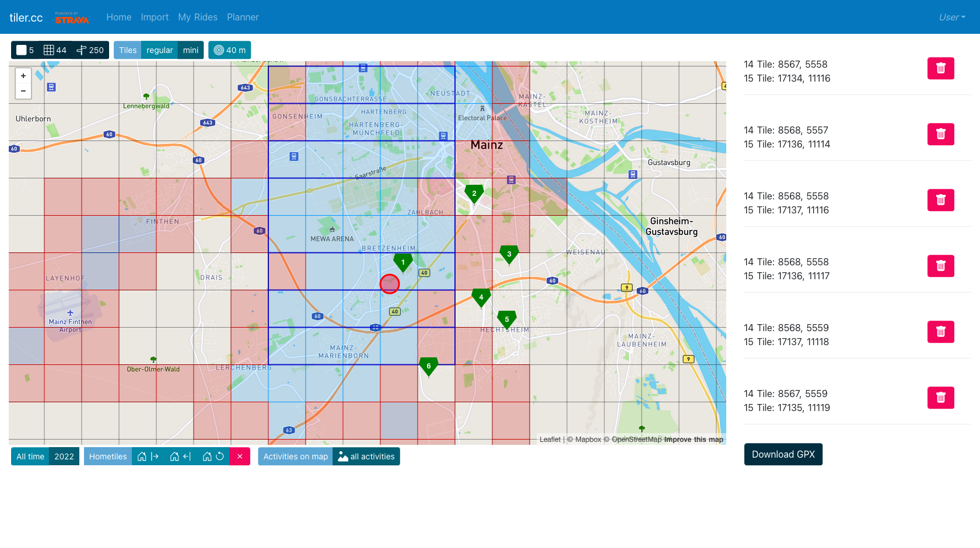The width and height of the screenshot is (980, 548).
Task: Open the User dropdown menu
Action: 952,17
